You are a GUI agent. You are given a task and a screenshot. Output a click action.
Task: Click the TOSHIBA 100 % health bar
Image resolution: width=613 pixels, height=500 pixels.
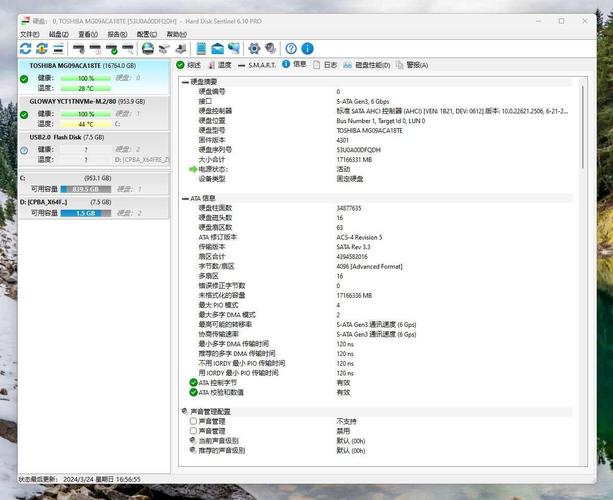[86, 79]
